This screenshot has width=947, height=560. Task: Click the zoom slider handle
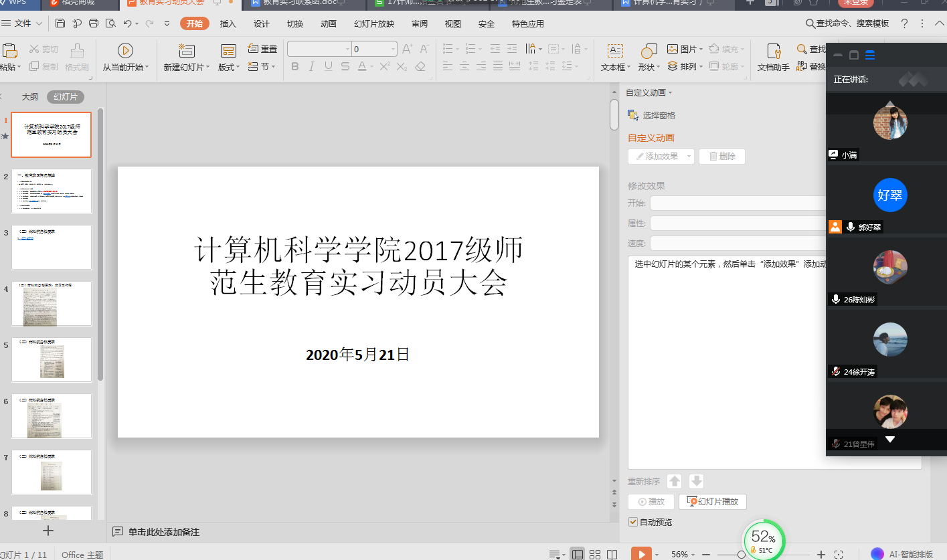[x=742, y=554]
